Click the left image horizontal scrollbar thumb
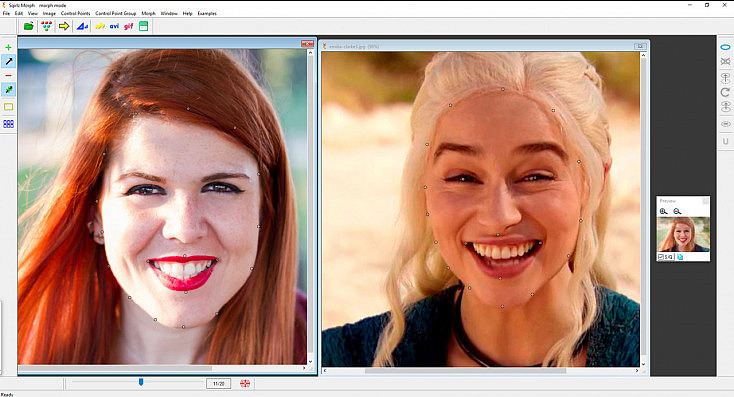The height and width of the screenshot is (397, 734). click(115, 368)
